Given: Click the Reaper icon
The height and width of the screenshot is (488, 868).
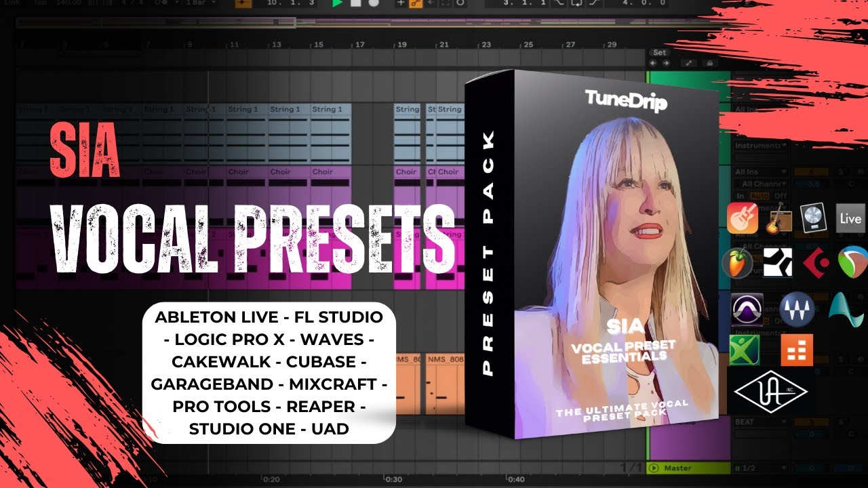Looking at the screenshot, I should pos(852,262).
